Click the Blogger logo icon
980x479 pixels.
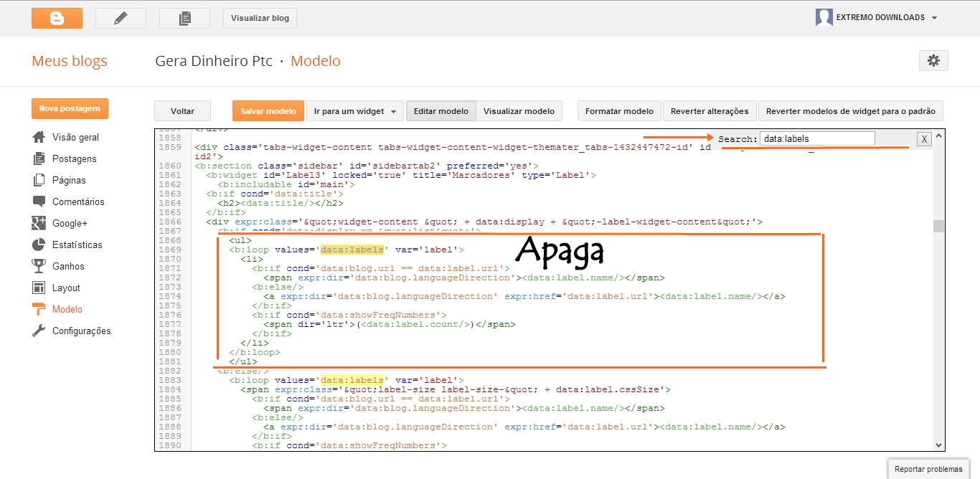[57, 17]
